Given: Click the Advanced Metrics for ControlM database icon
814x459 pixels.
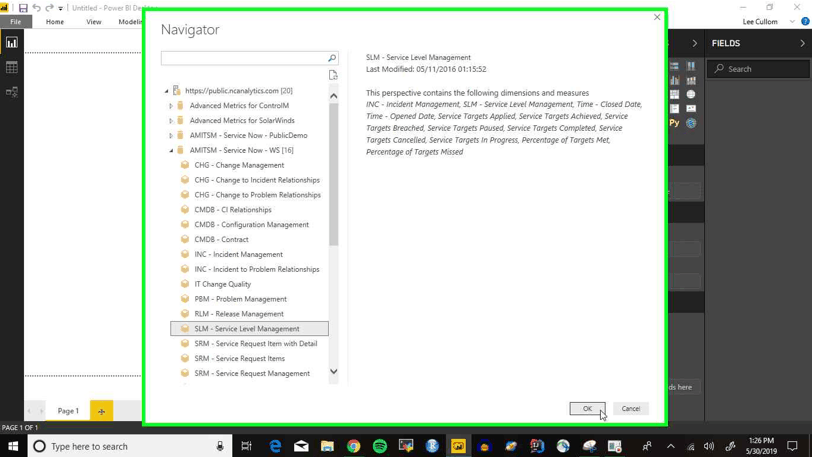Looking at the screenshot, I should [x=180, y=105].
